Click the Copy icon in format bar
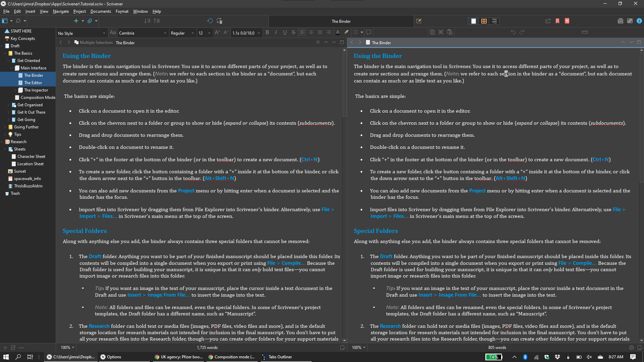The width and height of the screenshot is (644, 362). coord(432,32)
